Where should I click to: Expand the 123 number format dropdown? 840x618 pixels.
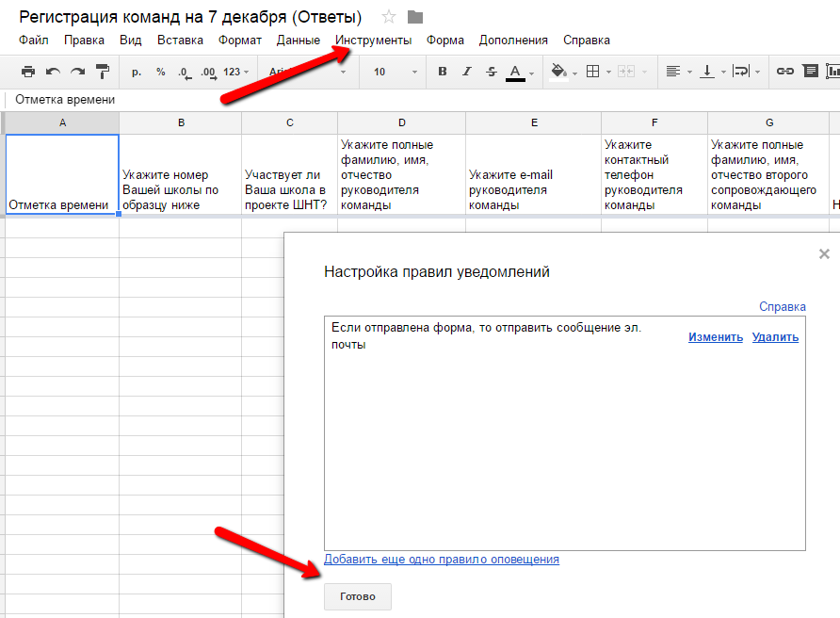[236, 72]
